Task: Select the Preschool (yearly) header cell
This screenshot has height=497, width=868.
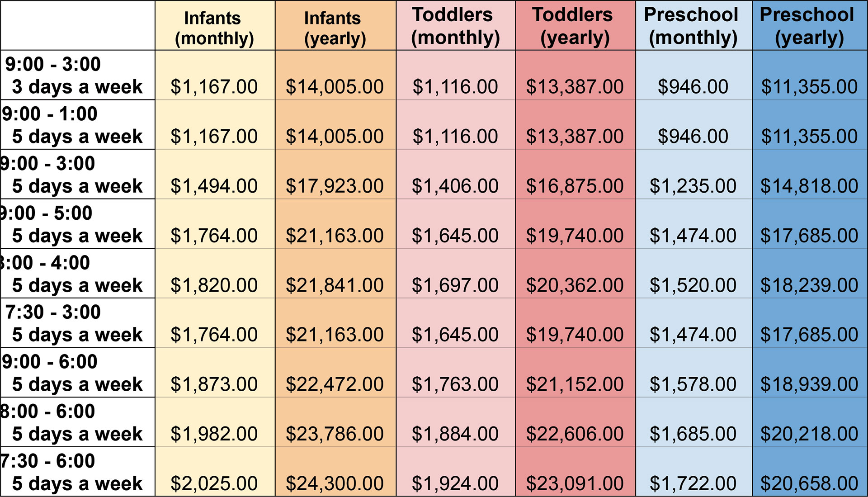Action: (809, 26)
